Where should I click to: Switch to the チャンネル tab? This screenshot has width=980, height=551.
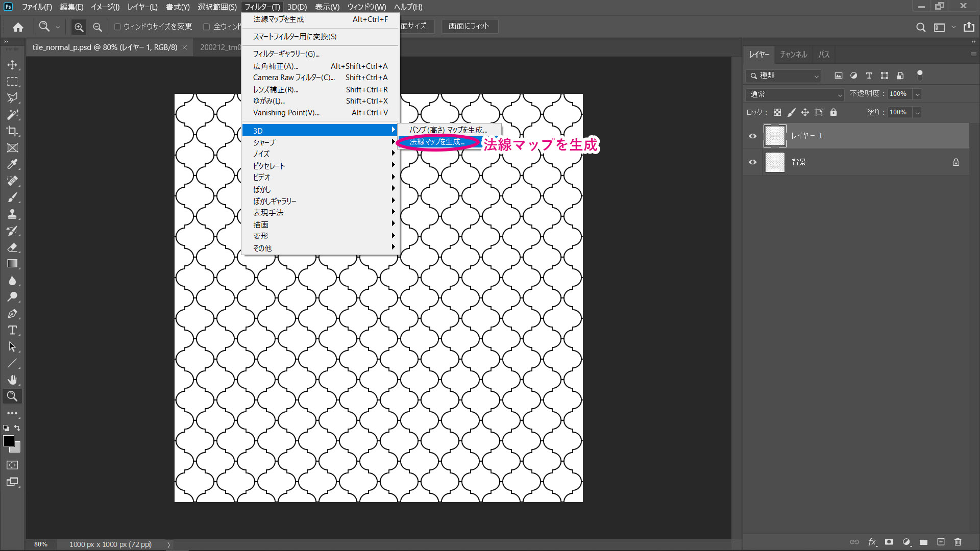tap(794, 55)
